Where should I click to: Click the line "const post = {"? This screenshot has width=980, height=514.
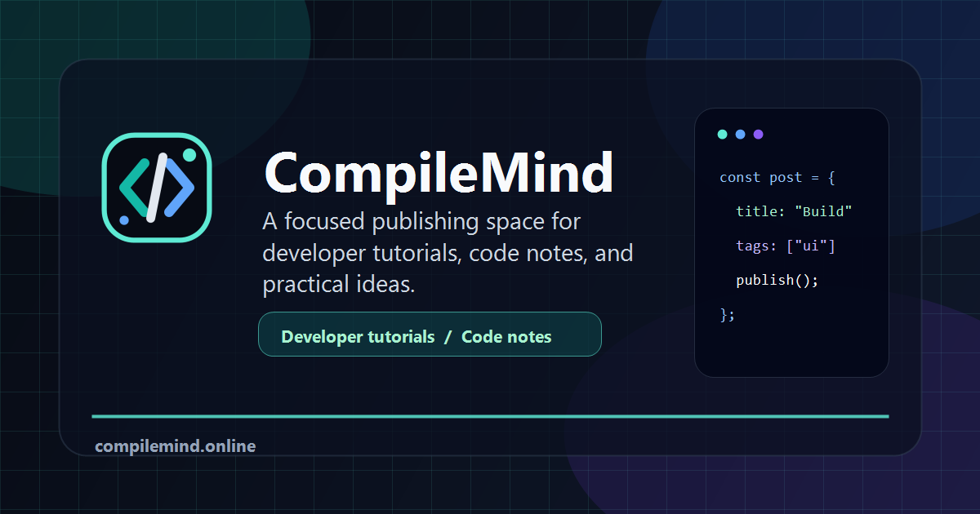coord(777,177)
